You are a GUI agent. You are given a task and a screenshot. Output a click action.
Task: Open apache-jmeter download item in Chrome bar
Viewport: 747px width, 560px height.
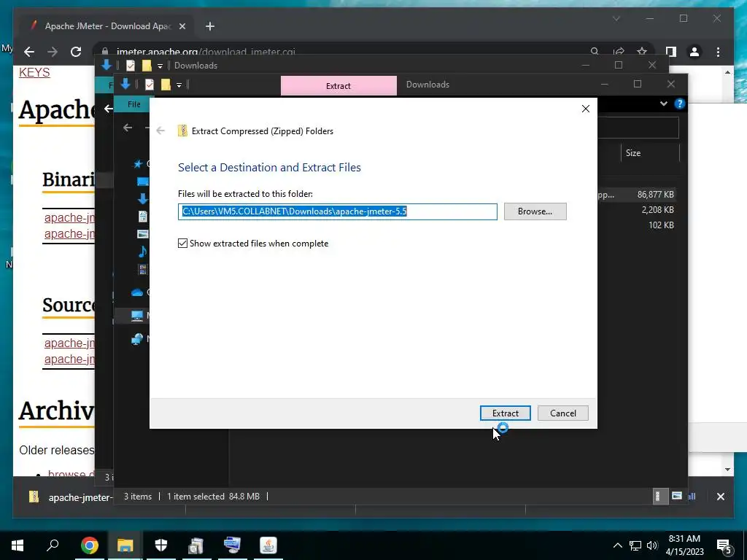tap(71, 497)
